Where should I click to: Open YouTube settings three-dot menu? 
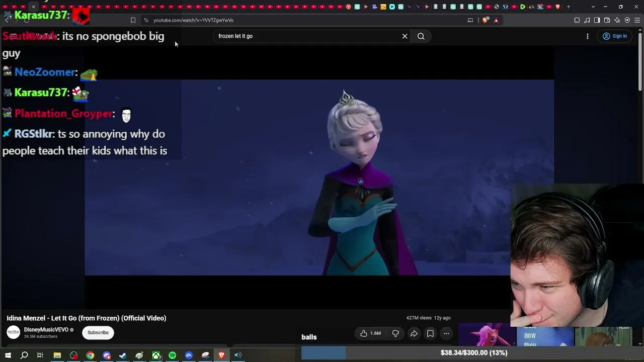587,36
